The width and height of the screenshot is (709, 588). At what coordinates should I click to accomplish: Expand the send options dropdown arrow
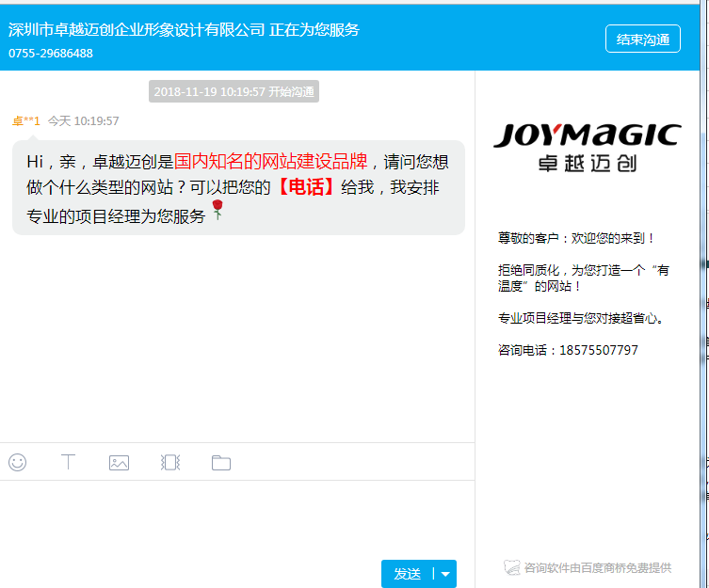coord(445,574)
